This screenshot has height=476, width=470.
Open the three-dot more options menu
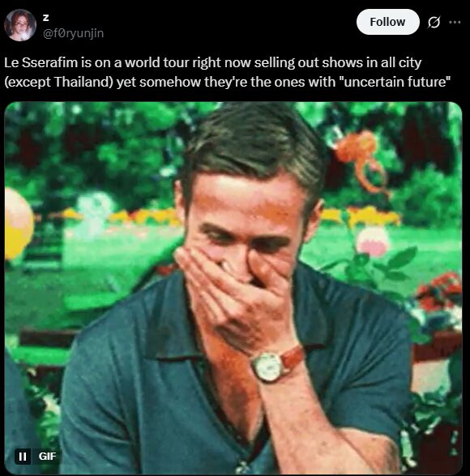455,22
